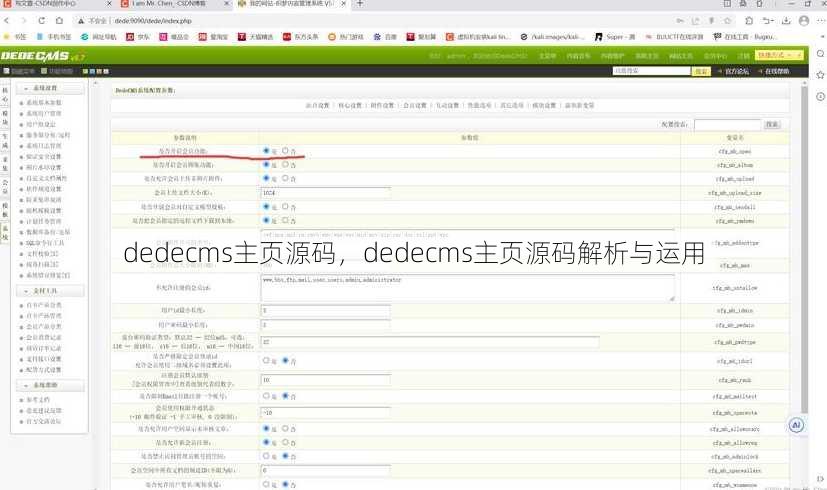Switch to the 模板 vertical side tab

5,210
